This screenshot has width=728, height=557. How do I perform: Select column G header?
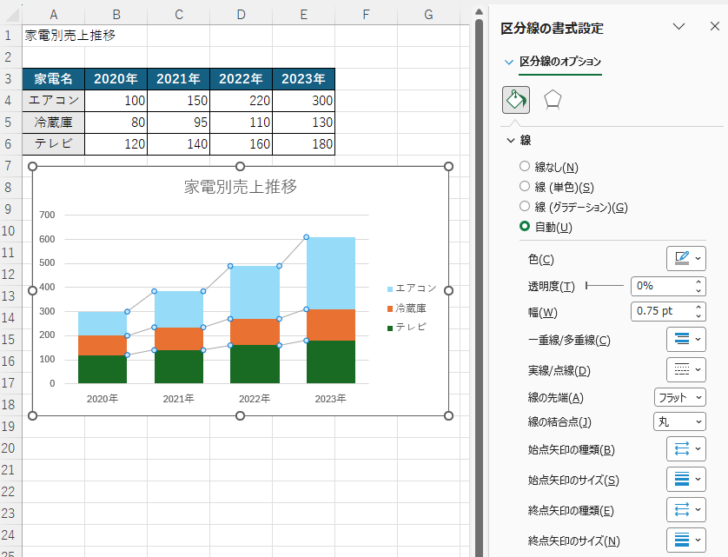click(x=429, y=15)
